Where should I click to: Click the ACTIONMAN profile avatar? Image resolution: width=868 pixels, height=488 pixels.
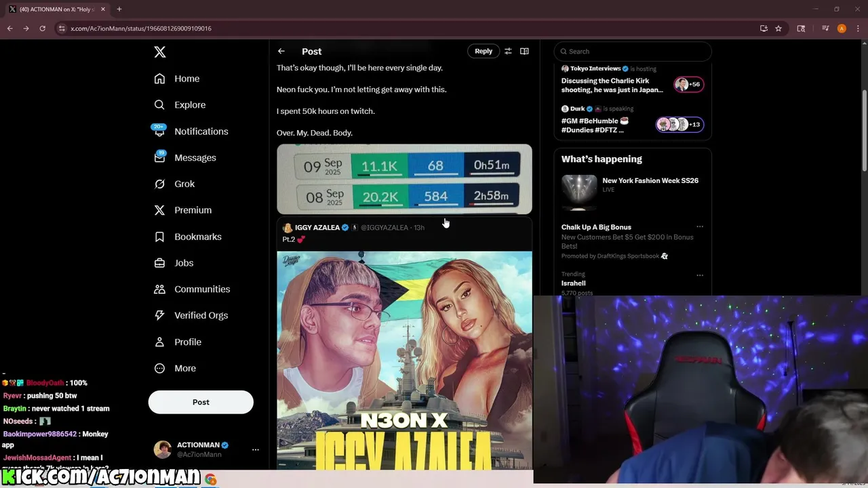(163, 449)
